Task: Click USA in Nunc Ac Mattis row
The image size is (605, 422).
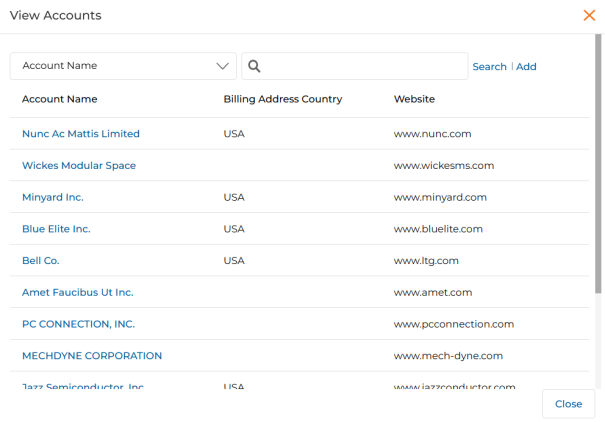Action: click(x=234, y=134)
